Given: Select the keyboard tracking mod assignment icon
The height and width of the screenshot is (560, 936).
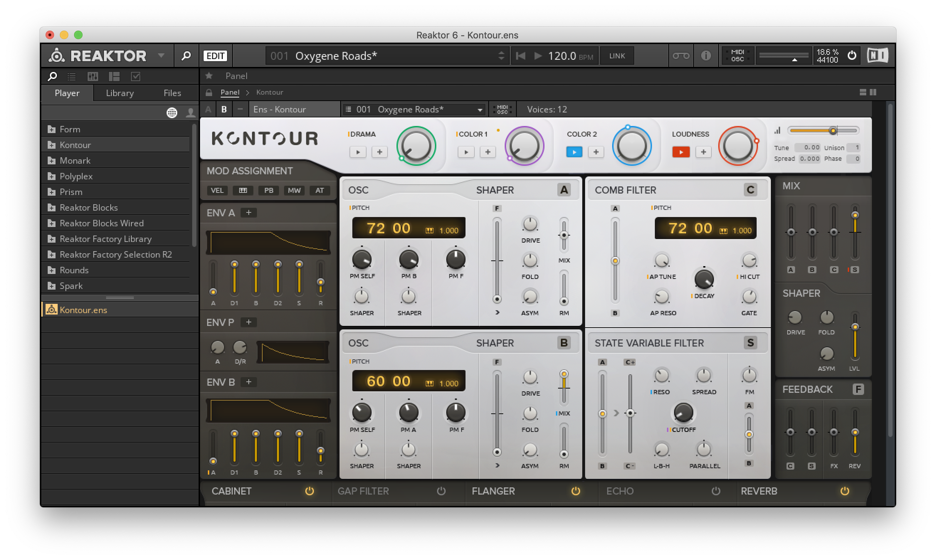Looking at the screenshot, I should click(x=243, y=190).
